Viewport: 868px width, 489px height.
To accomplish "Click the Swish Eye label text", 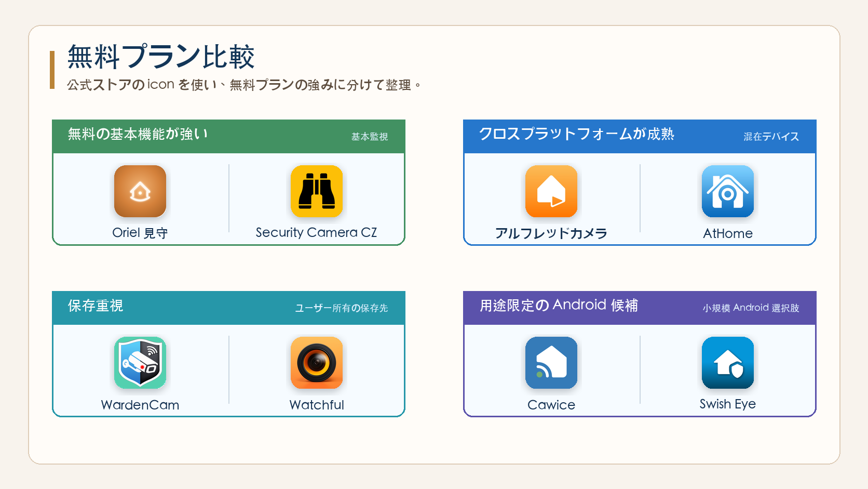I will [728, 404].
